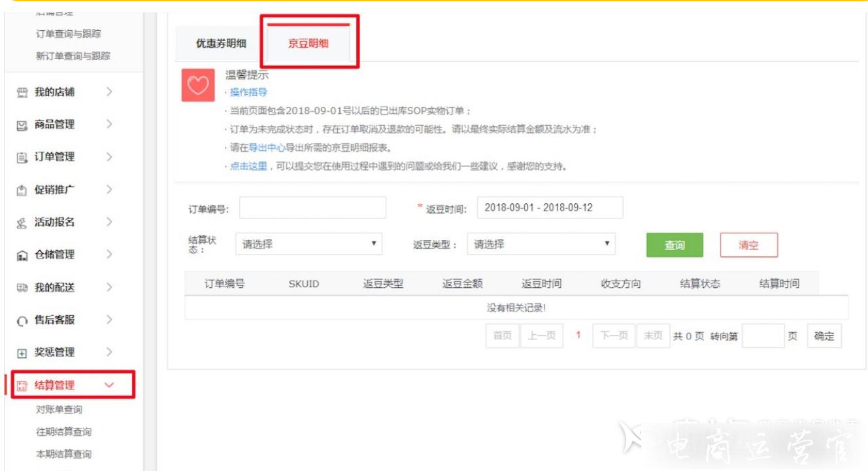
Task: Click the SKUID column header
Action: pyautogui.click(x=303, y=284)
